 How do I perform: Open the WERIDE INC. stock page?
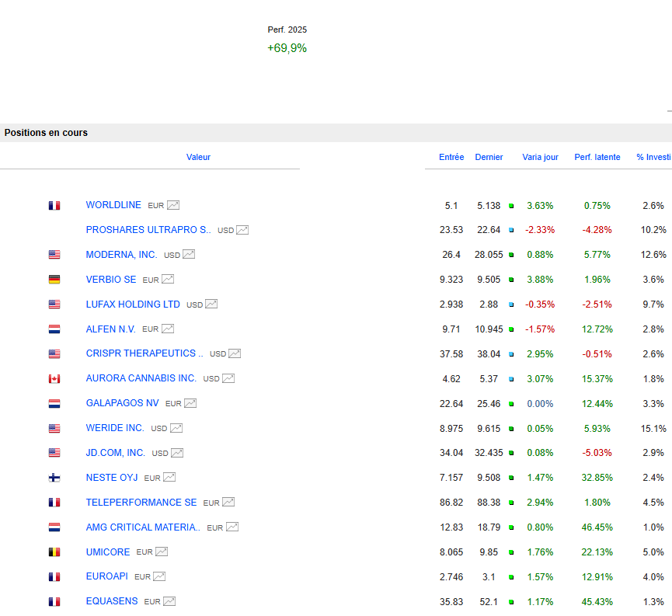click(x=115, y=428)
